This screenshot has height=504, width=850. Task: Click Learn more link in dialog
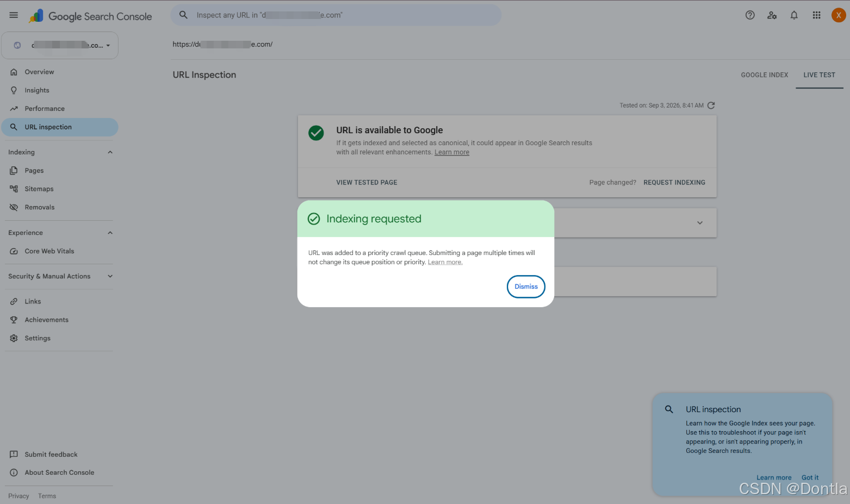[445, 262]
